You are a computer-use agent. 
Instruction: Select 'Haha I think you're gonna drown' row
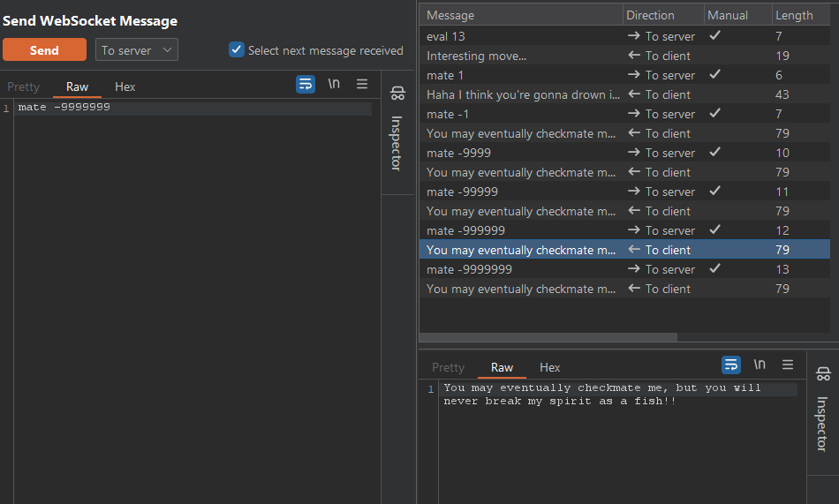pos(624,94)
